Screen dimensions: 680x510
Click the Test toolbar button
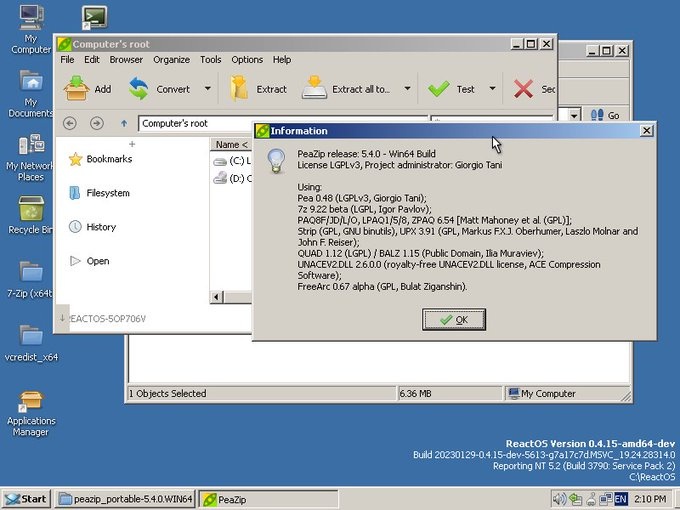point(451,88)
